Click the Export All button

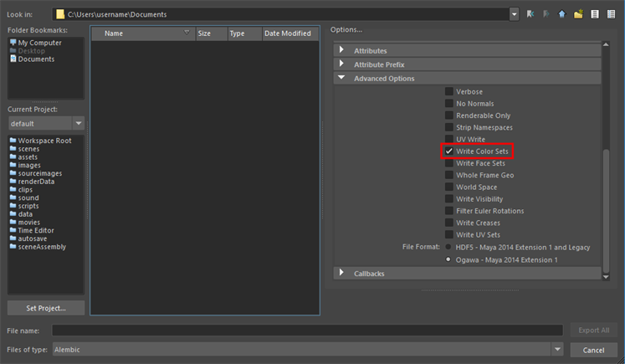tap(593, 331)
